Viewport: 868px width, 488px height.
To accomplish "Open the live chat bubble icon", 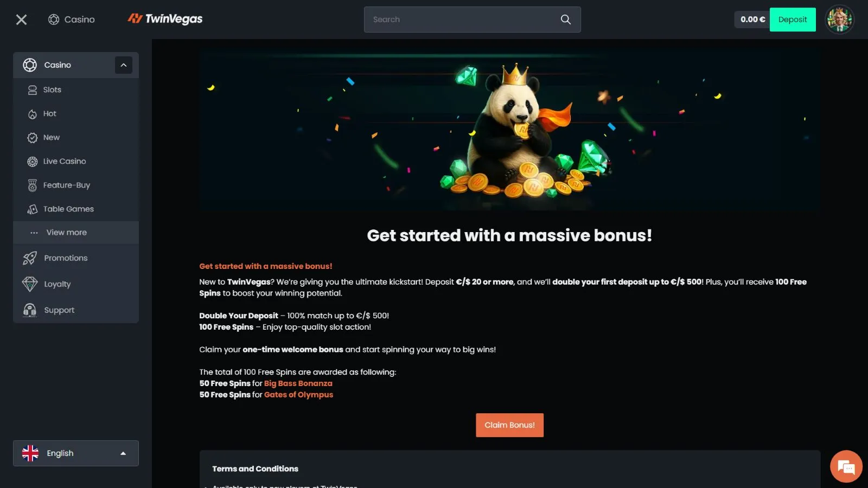I will 846,466.
